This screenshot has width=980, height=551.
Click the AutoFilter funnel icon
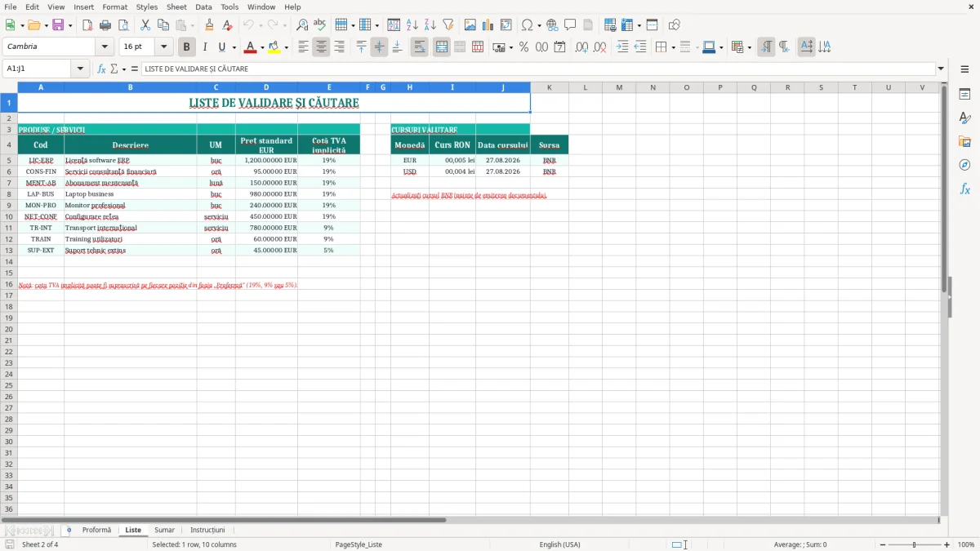tap(448, 25)
